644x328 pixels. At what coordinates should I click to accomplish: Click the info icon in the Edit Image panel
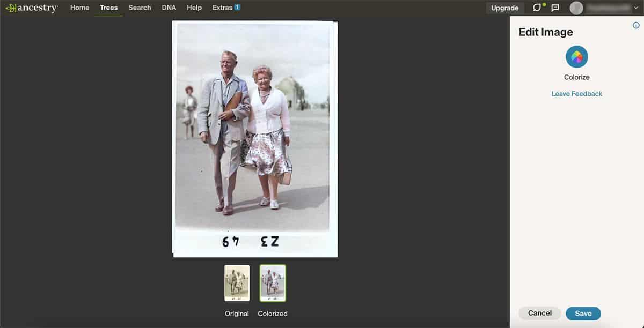pos(636,25)
